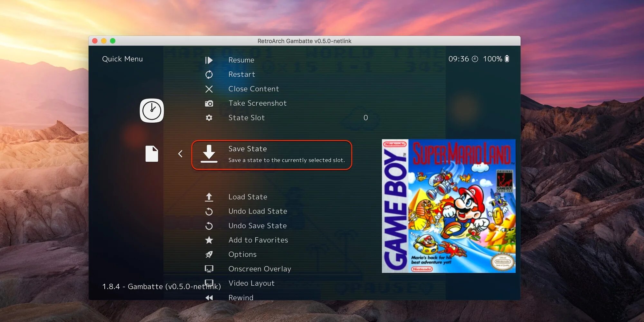Select Undo Load State entry
Viewport: 644px width, 322px height.
point(258,212)
